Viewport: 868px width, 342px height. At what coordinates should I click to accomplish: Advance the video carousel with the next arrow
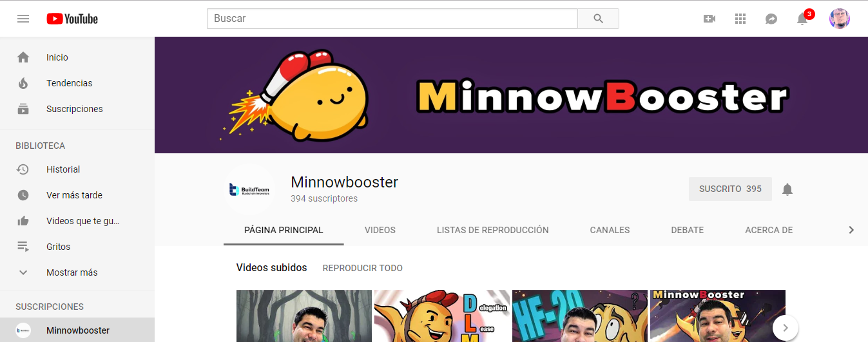click(785, 328)
